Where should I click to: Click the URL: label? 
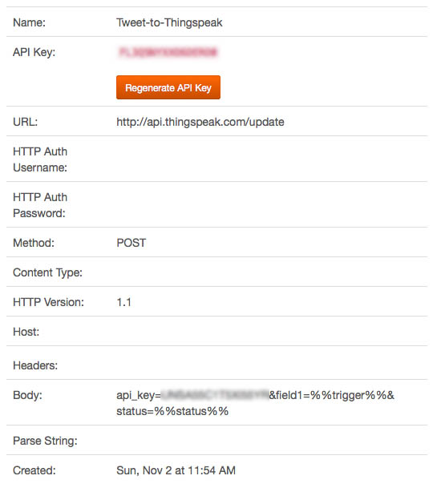26,122
